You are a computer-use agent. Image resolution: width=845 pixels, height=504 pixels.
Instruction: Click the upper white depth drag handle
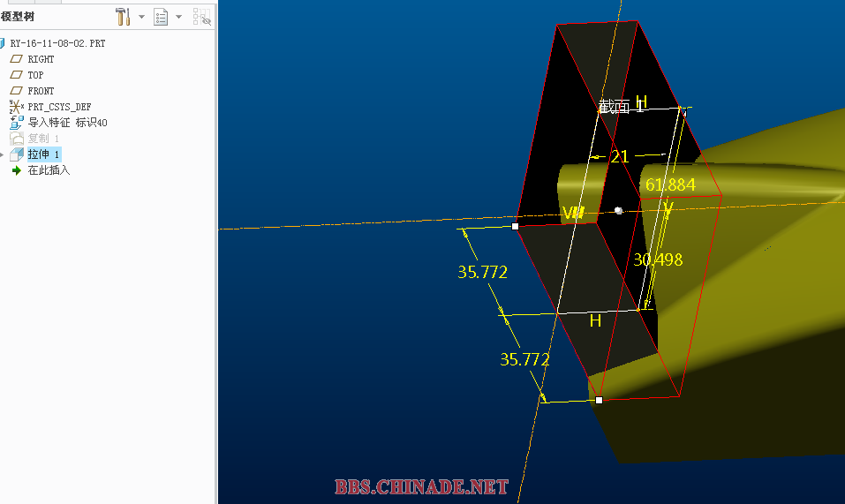tap(515, 227)
